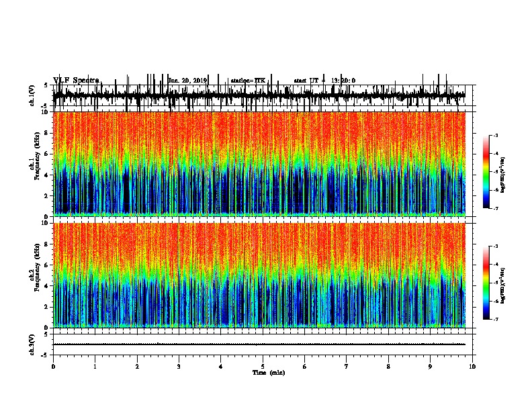Click time axis tick label "9"
This screenshot has height=411, width=532.
click(430, 366)
